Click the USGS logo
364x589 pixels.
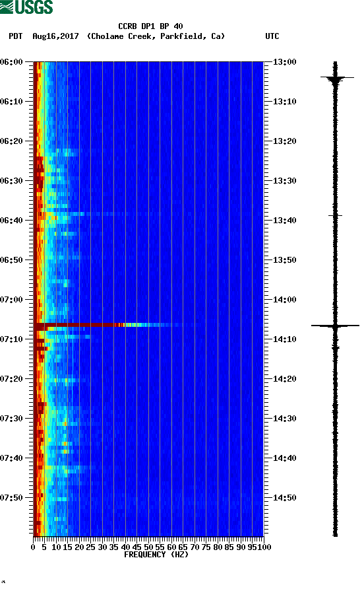26,7
